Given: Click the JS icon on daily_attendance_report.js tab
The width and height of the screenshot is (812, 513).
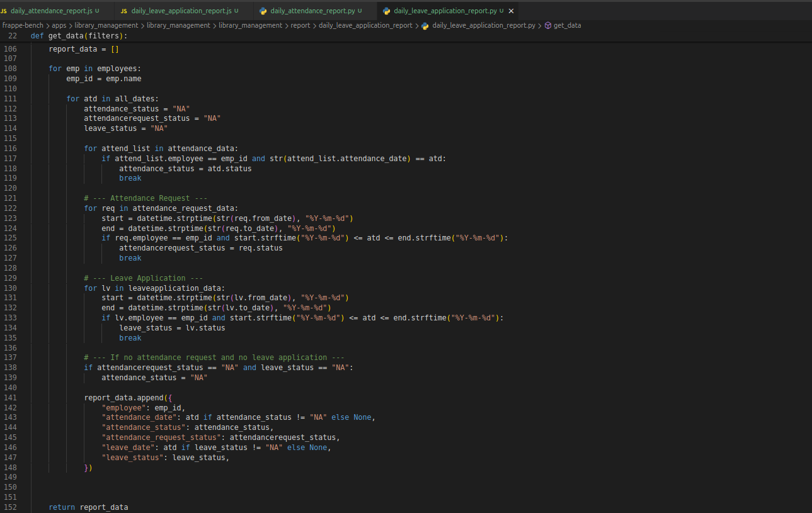Looking at the screenshot, I should click(x=4, y=11).
